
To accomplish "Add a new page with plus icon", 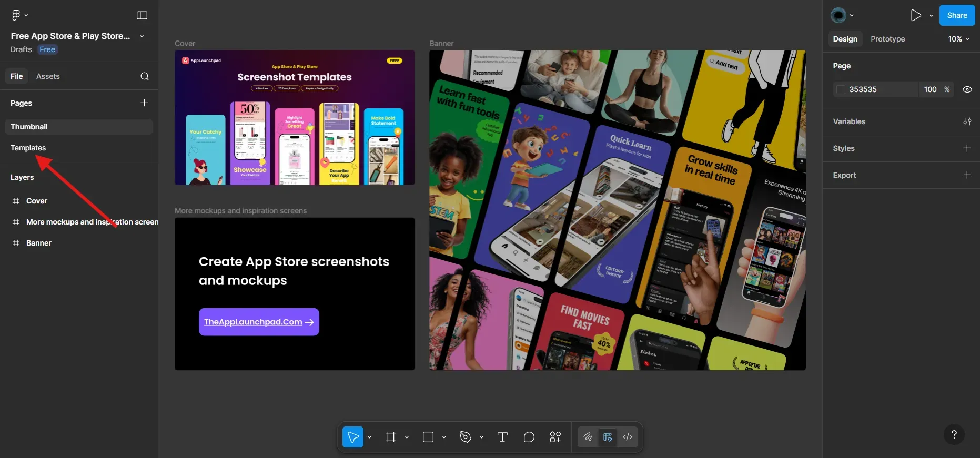I will tap(144, 103).
